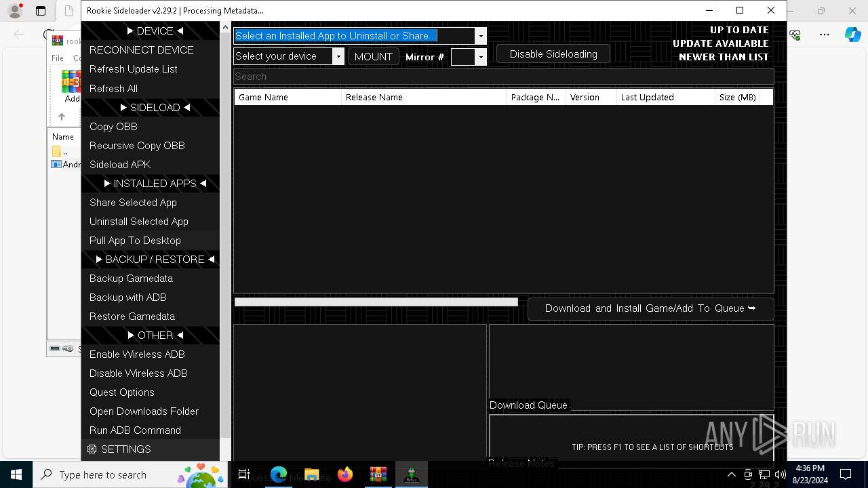868x488 pixels.
Task: Filter by UPDATE AVAILABLE label
Action: point(721,43)
